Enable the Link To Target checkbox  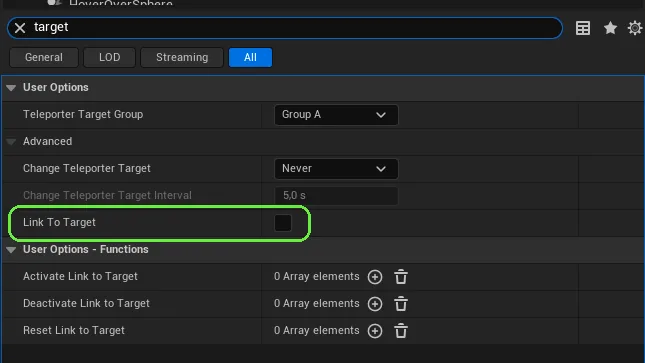(283, 223)
